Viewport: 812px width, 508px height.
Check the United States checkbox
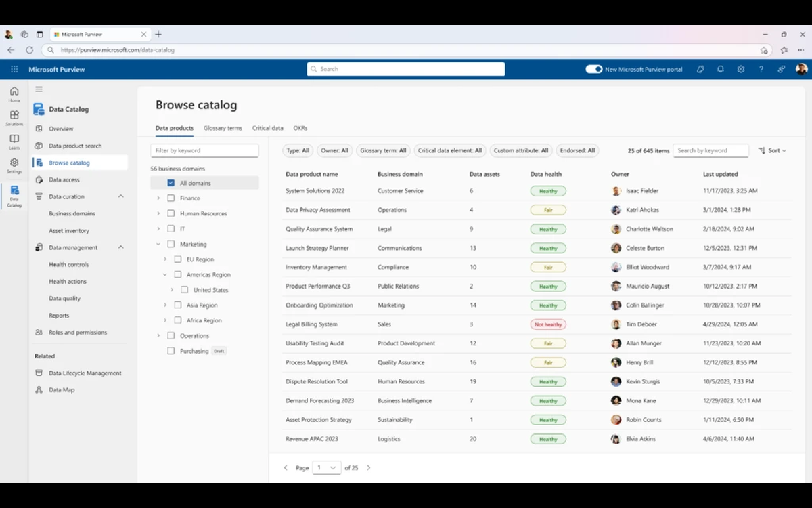coord(185,289)
